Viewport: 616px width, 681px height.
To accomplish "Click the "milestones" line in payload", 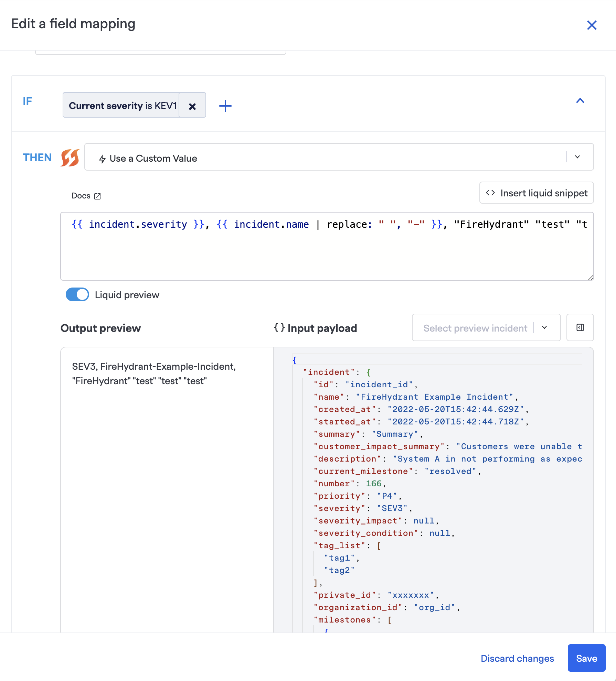I will coord(353,620).
